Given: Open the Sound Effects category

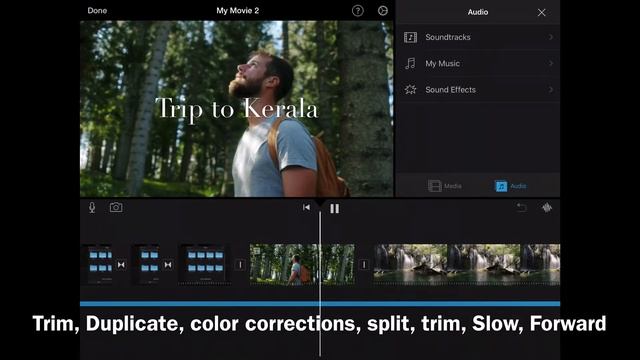Looking at the screenshot, I should (x=478, y=89).
